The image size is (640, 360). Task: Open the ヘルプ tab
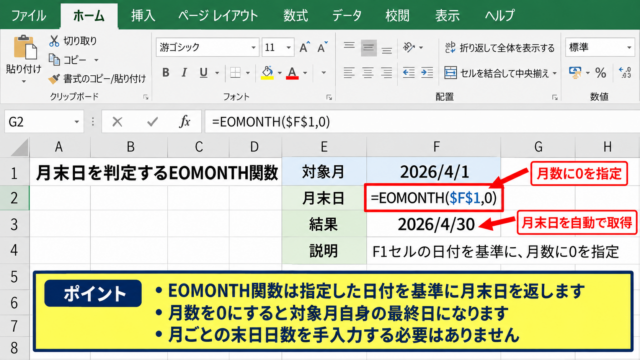500,16
